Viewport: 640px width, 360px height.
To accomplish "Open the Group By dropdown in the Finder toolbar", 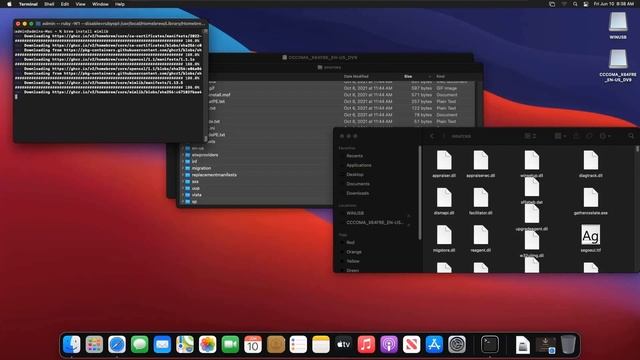I will click(560, 136).
